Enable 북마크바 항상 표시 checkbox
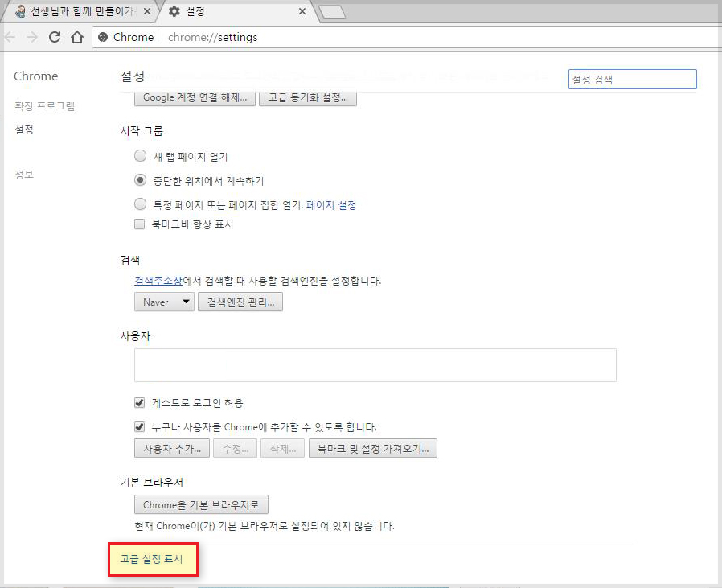This screenshot has width=722, height=588. coord(139,224)
